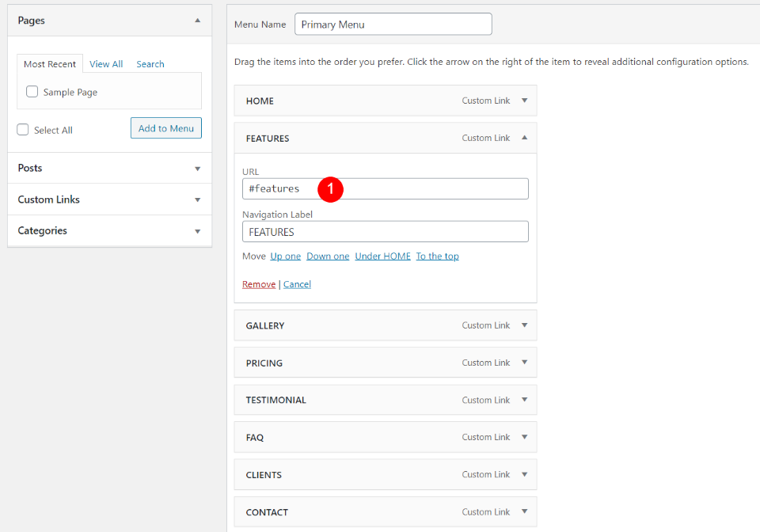Expand the HOME menu item arrow
This screenshot has width=760, height=532.
tap(524, 101)
